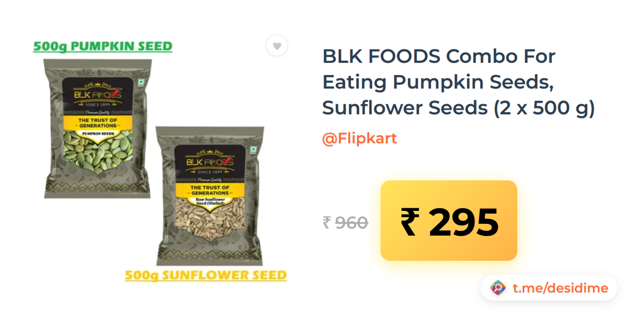Click the ₹ 295 deal price button

[449, 221]
